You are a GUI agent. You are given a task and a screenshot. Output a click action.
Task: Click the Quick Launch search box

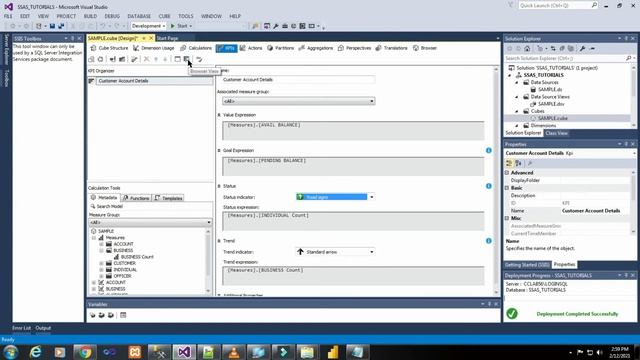tap(558, 5)
